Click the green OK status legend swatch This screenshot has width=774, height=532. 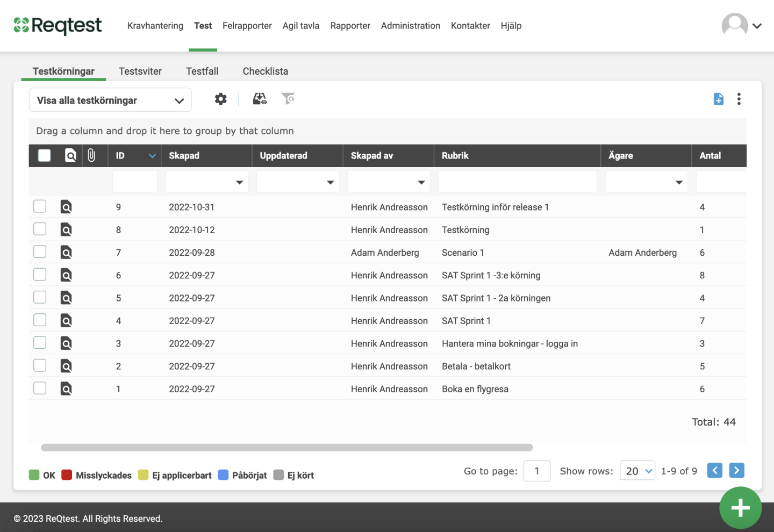click(x=34, y=475)
